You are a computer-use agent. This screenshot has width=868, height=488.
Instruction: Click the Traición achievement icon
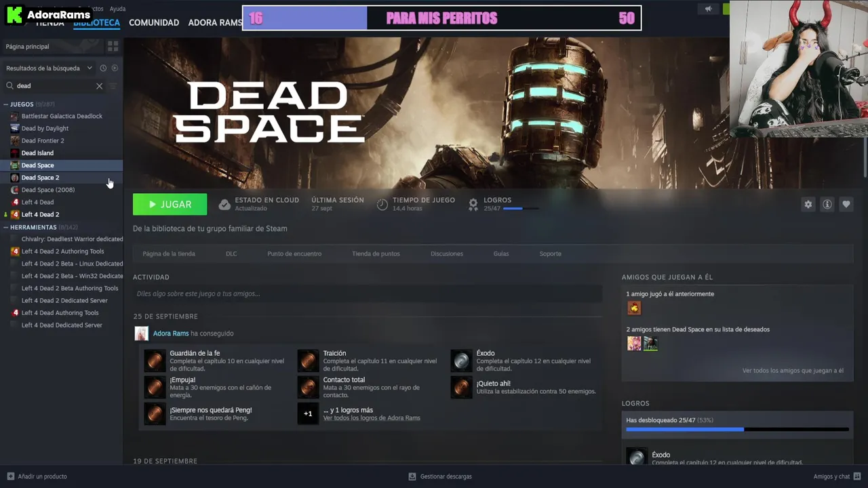[308, 361]
